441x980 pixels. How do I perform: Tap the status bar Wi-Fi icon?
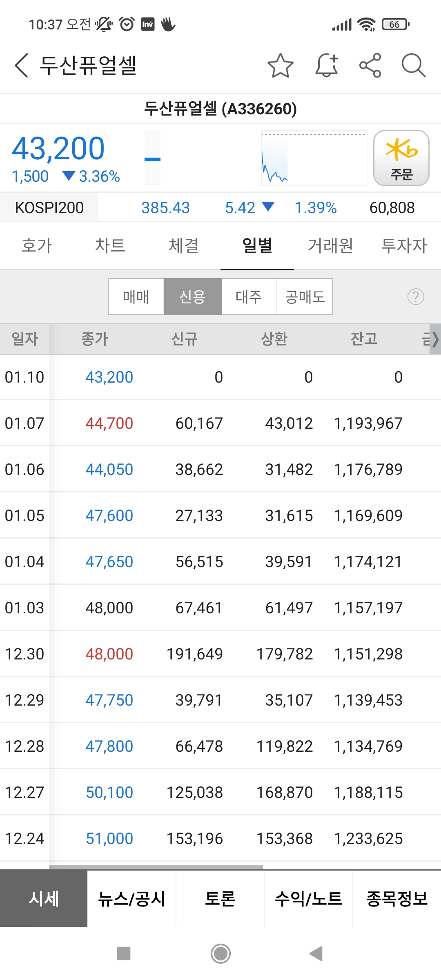[x=366, y=24]
